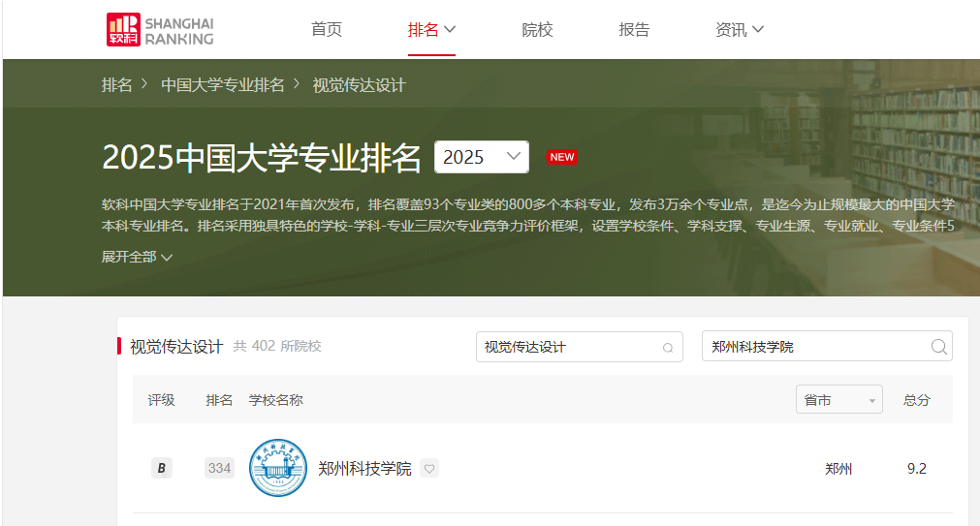980x526 pixels.
Task: Click the rank number 334
Action: [x=219, y=468]
